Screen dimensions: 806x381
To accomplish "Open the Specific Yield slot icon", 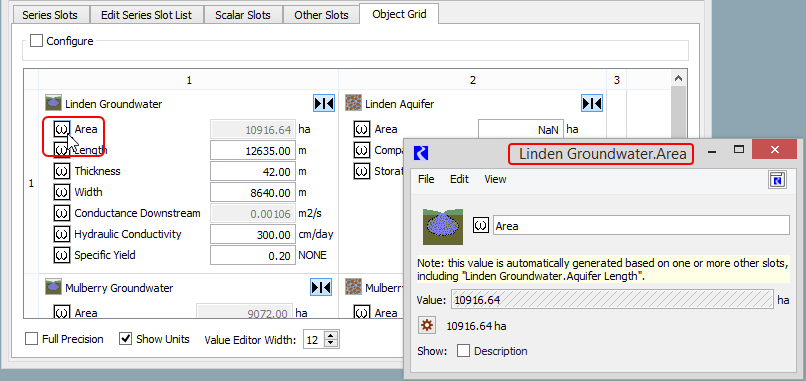I will pos(62,255).
